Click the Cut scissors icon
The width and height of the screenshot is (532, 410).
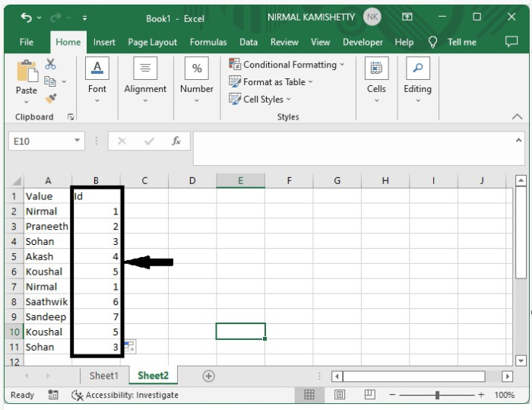(x=51, y=65)
